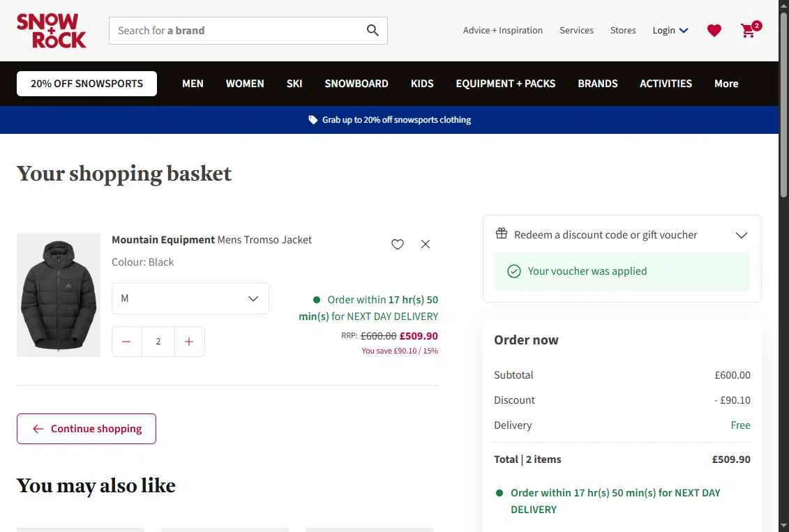Click 20% OFF SNOWSPORTS button
Screen dimensions: 789x532
click(87, 84)
